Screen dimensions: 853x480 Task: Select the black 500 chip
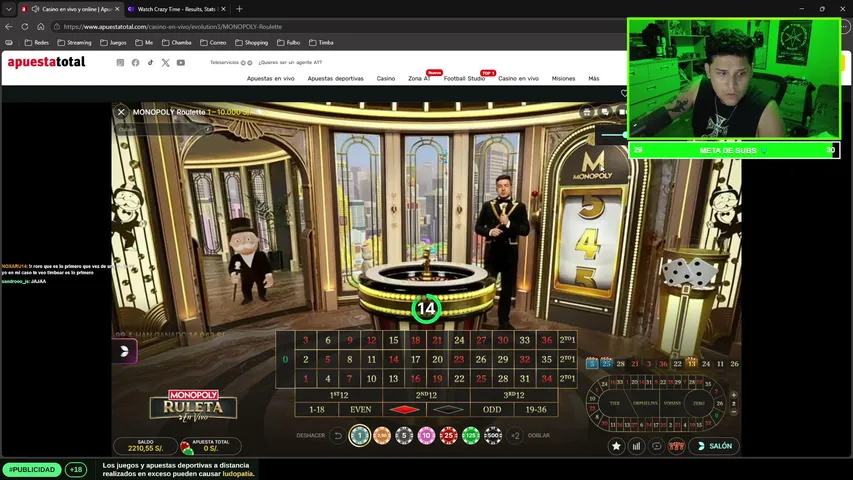click(493, 435)
